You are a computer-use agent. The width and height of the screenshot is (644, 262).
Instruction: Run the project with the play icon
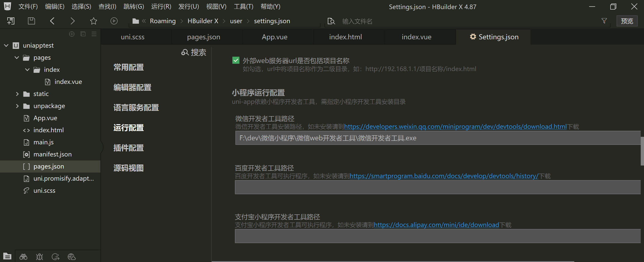114,21
